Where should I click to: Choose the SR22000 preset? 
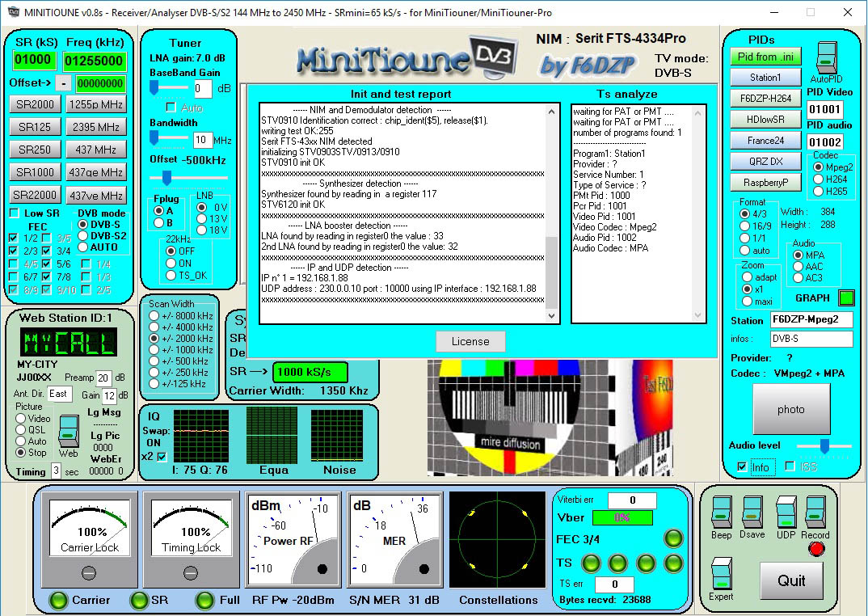coord(35,195)
